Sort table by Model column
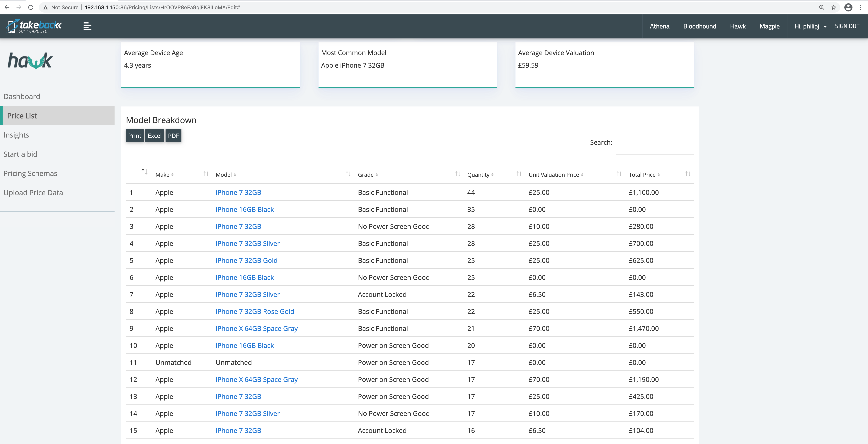Viewport: 868px width, 444px height. point(226,175)
